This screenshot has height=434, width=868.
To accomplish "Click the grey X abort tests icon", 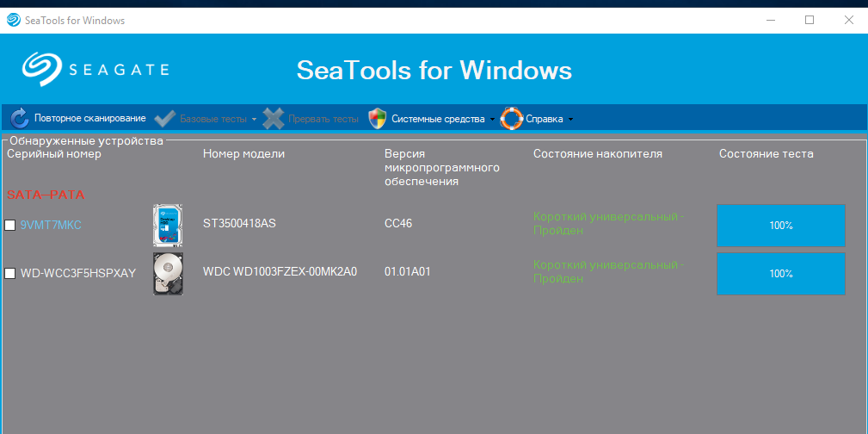I will [x=274, y=119].
